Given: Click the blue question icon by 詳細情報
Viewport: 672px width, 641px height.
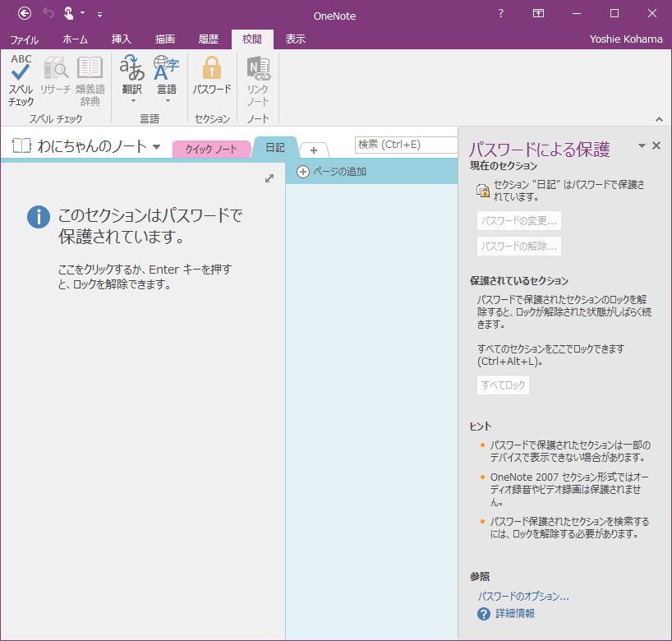Looking at the screenshot, I should click(483, 614).
